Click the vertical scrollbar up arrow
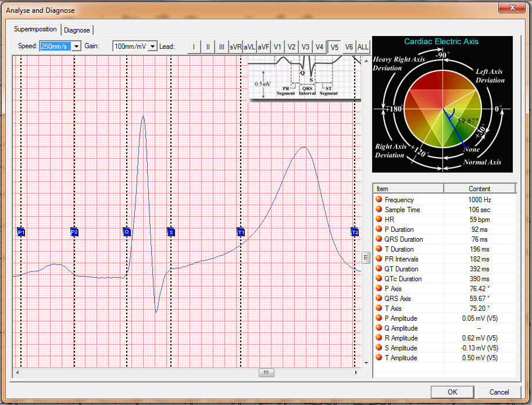Screen dimensions: 532x405 click(x=366, y=61)
